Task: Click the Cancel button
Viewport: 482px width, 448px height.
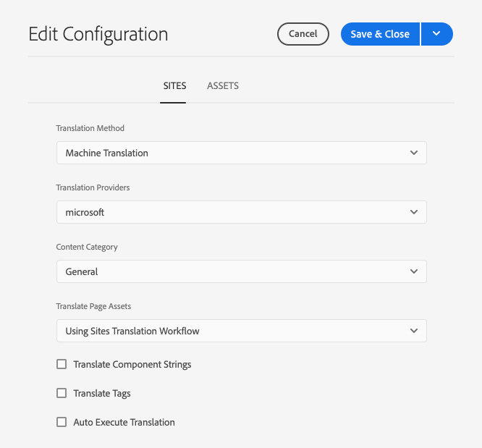Action: [x=303, y=34]
